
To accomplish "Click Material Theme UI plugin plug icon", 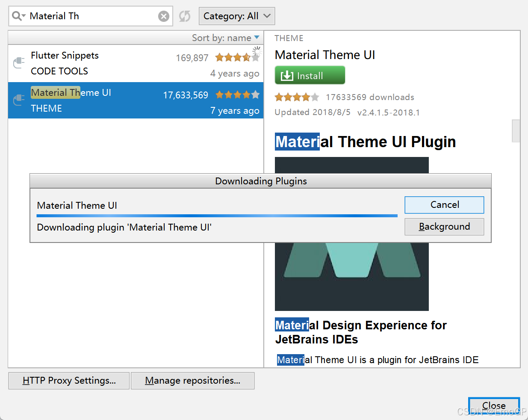I will 19,100.
